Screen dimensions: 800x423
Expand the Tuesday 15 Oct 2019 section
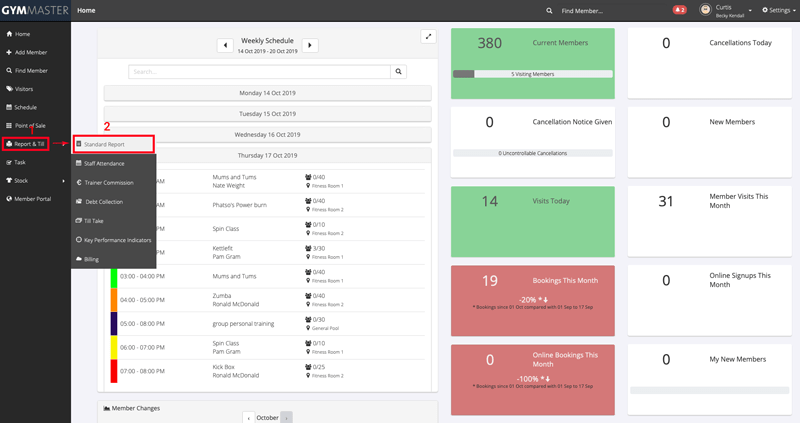(267, 114)
